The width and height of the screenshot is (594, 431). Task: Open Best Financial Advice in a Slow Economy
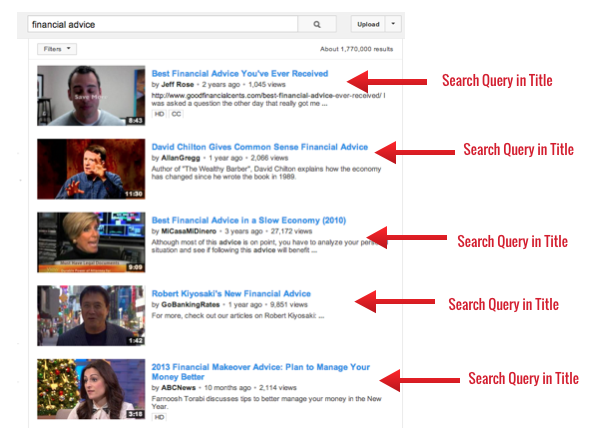click(x=249, y=220)
